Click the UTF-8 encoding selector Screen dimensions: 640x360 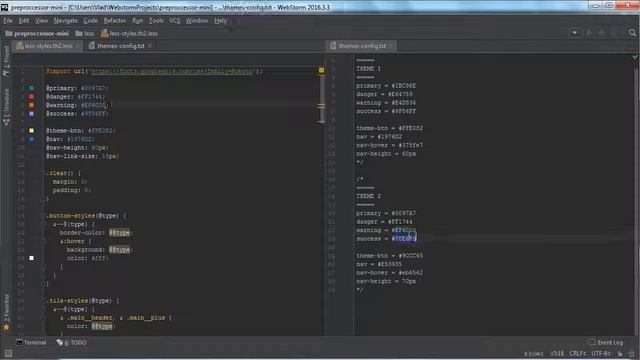(601, 353)
